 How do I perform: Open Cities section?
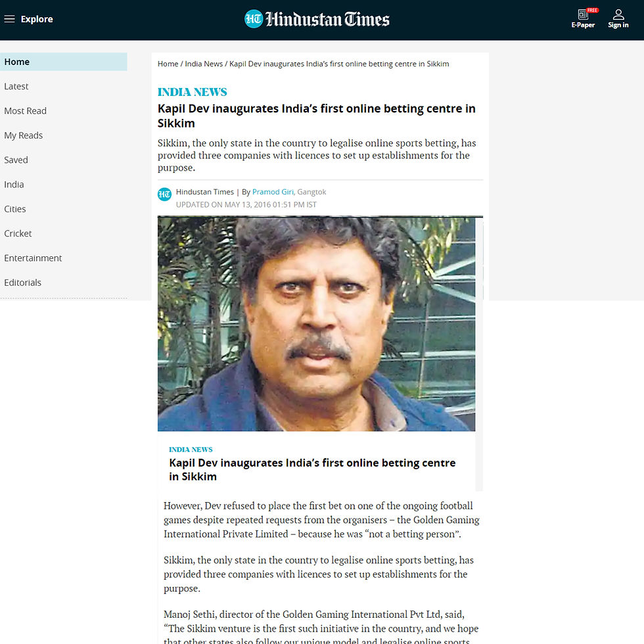(14, 209)
